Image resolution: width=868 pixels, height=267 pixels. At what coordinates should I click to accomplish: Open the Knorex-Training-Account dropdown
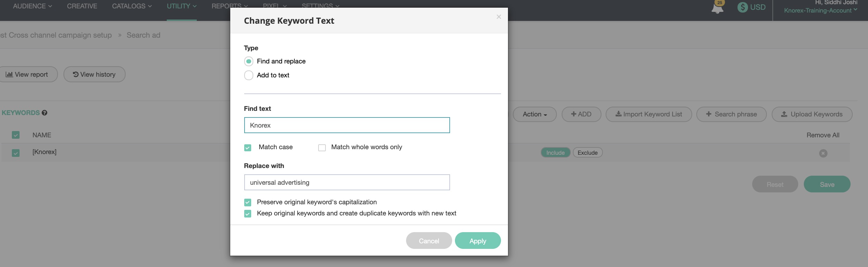pyautogui.click(x=820, y=10)
